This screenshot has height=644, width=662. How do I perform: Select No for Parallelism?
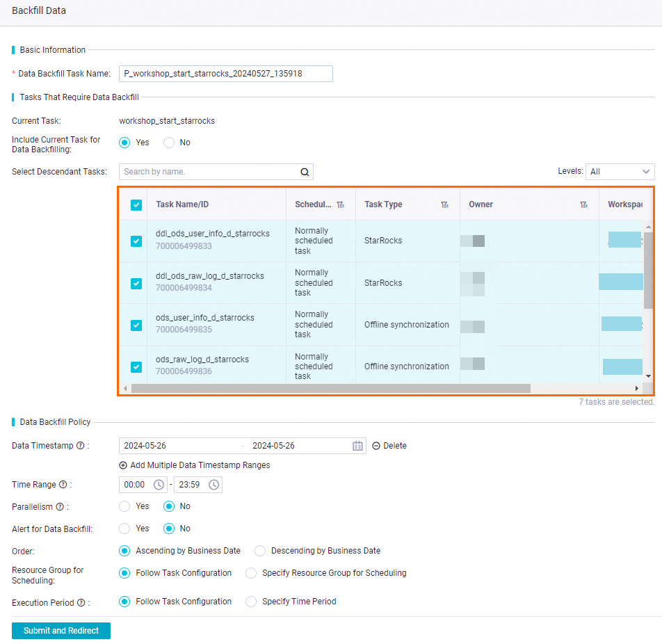point(169,506)
